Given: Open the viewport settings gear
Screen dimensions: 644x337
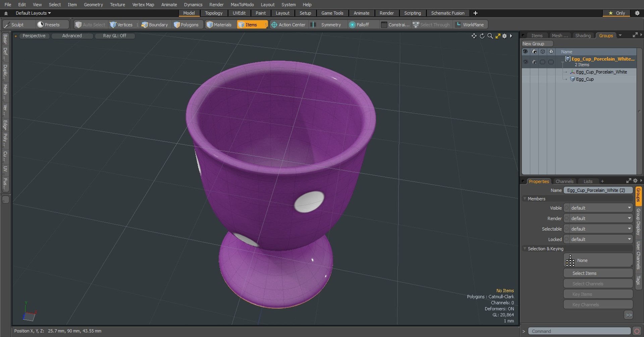Looking at the screenshot, I should (x=504, y=36).
